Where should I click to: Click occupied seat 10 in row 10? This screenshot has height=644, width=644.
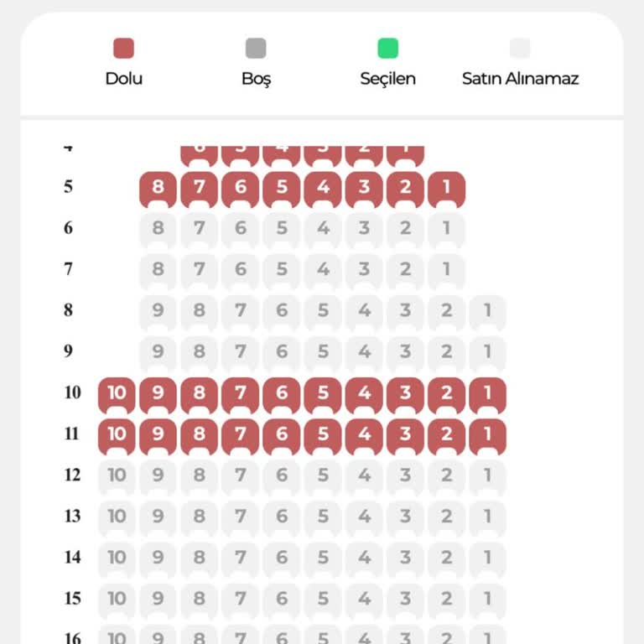(117, 392)
